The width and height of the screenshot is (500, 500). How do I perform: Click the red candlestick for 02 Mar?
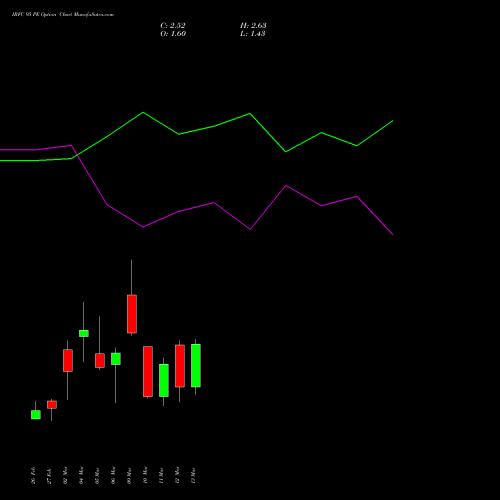68,360
